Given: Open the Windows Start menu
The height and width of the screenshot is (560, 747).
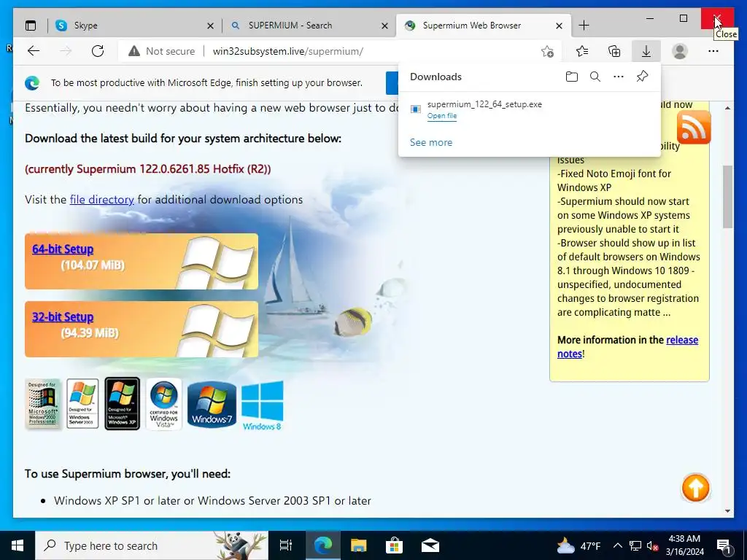Looking at the screenshot, I should tap(18, 545).
